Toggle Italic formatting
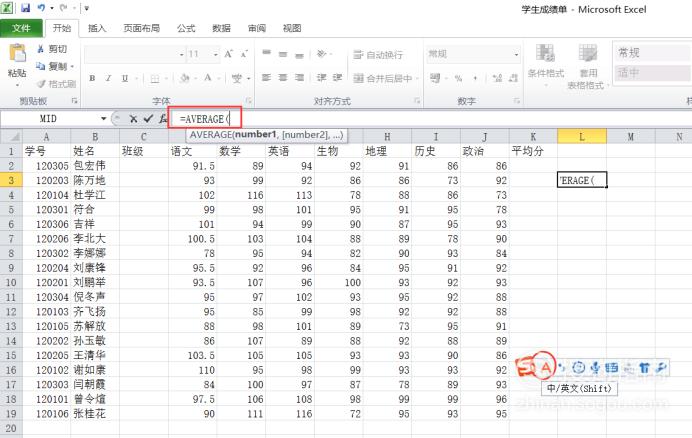This screenshot has height=438, width=692. 109,78
